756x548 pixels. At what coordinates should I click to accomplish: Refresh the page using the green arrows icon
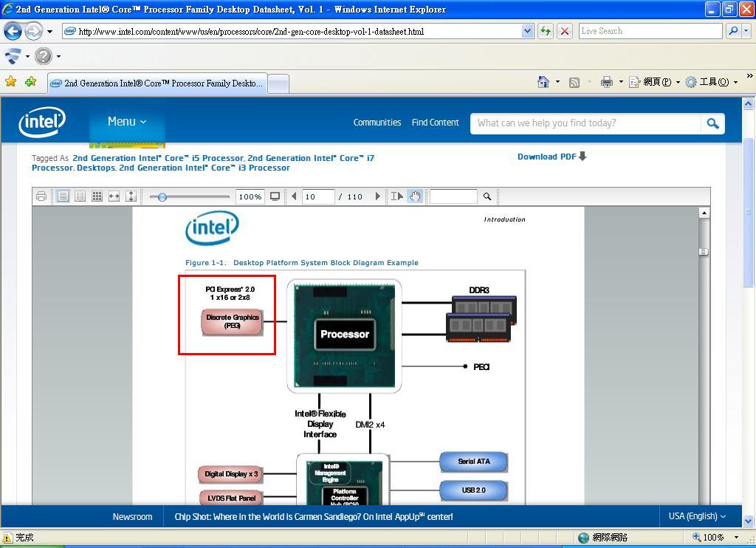pyautogui.click(x=546, y=31)
